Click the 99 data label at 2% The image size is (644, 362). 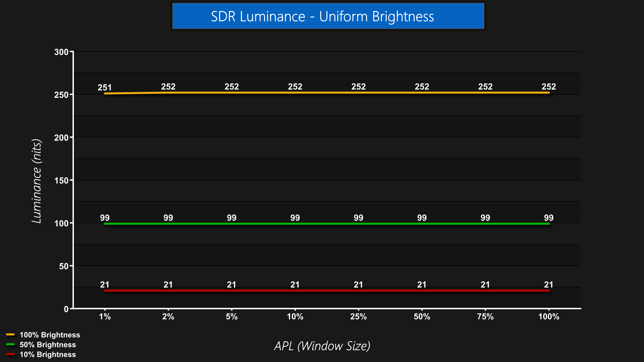[168, 218]
